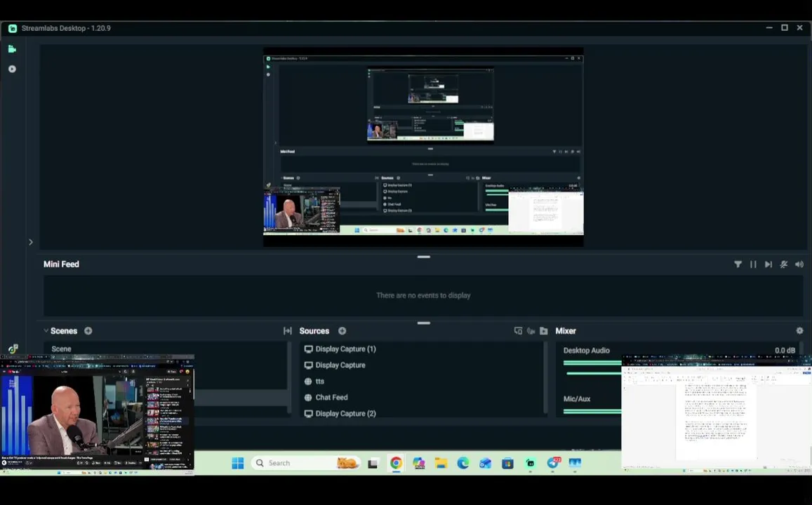Image resolution: width=812 pixels, height=505 pixels.
Task: Collapse the Scenes panel chevron
Action: pyautogui.click(x=46, y=330)
